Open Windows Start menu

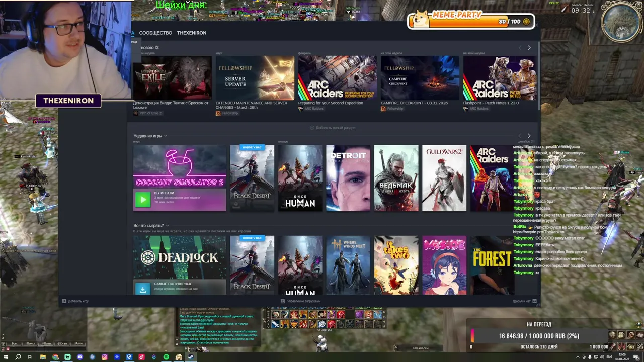[6, 357]
